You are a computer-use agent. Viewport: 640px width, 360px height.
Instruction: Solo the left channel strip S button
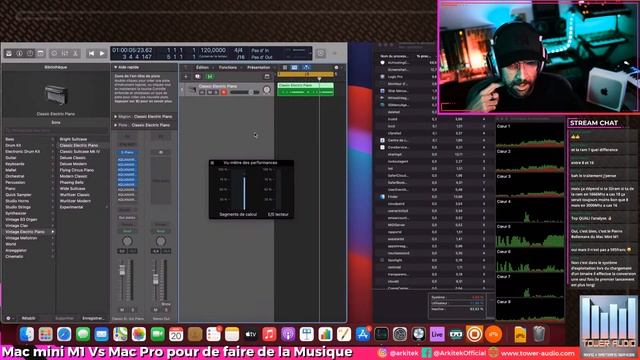point(132,310)
